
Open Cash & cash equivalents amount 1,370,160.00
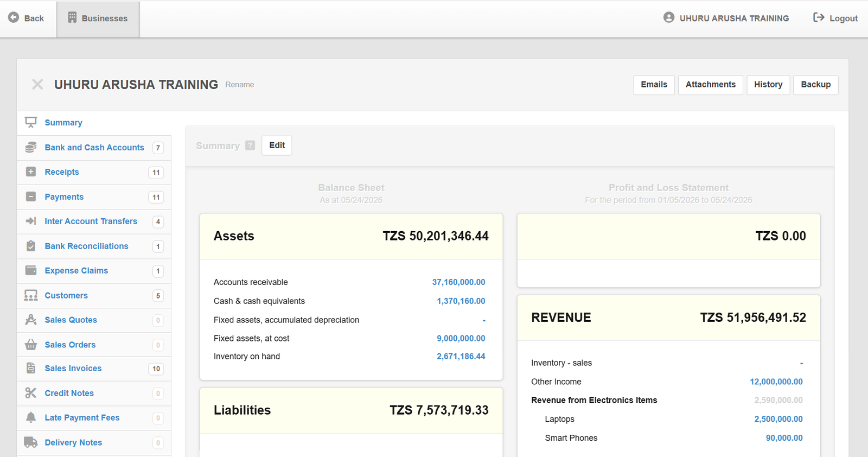pyautogui.click(x=461, y=301)
